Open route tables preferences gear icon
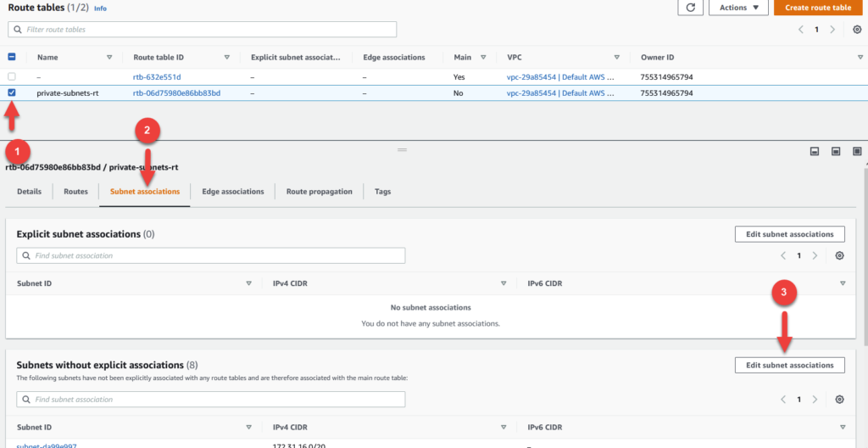 pyautogui.click(x=855, y=29)
